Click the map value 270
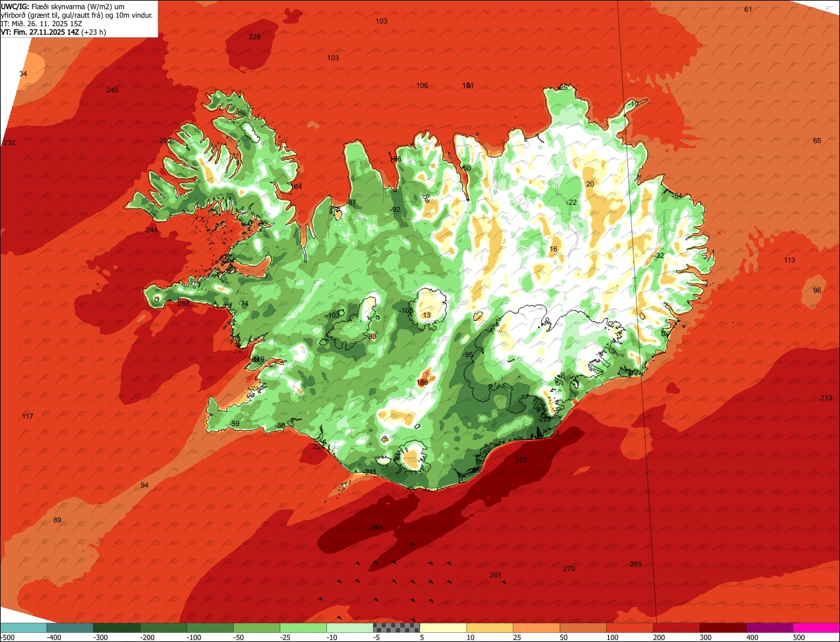Image resolution: width=840 pixels, height=642 pixels. tap(569, 568)
